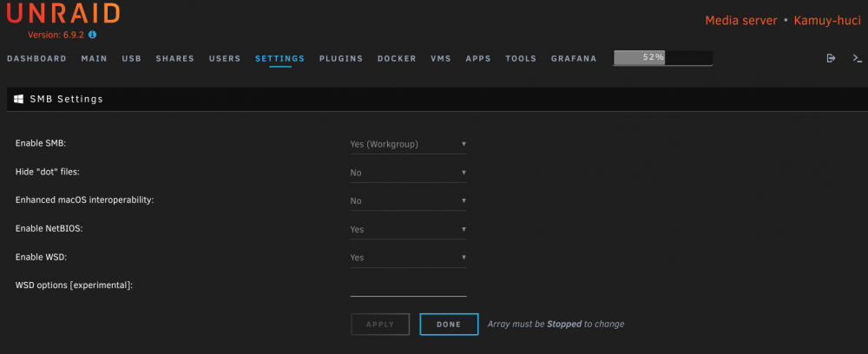Image resolution: width=868 pixels, height=354 pixels.
Task: Expand the Enable NetBIOS dropdown
Action: (409, 229)
